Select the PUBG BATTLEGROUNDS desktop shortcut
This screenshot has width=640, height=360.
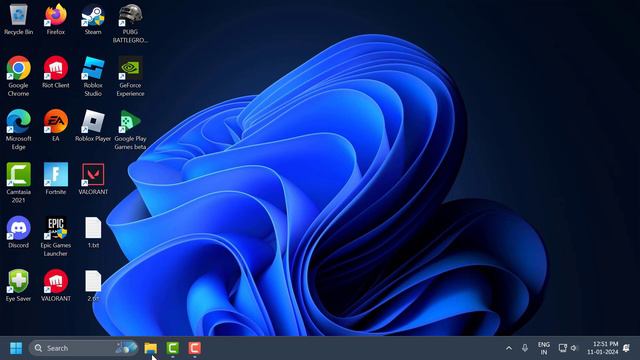130,24
